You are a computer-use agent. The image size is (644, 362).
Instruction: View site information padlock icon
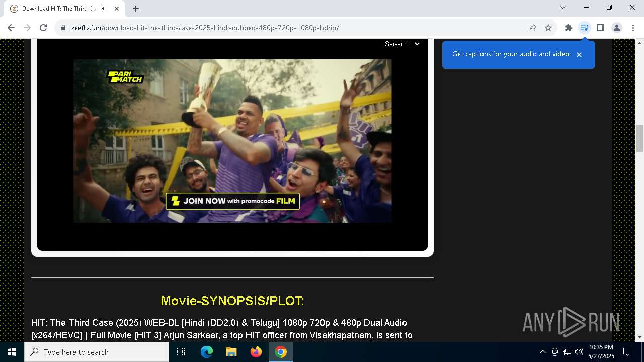click(63, 28)
